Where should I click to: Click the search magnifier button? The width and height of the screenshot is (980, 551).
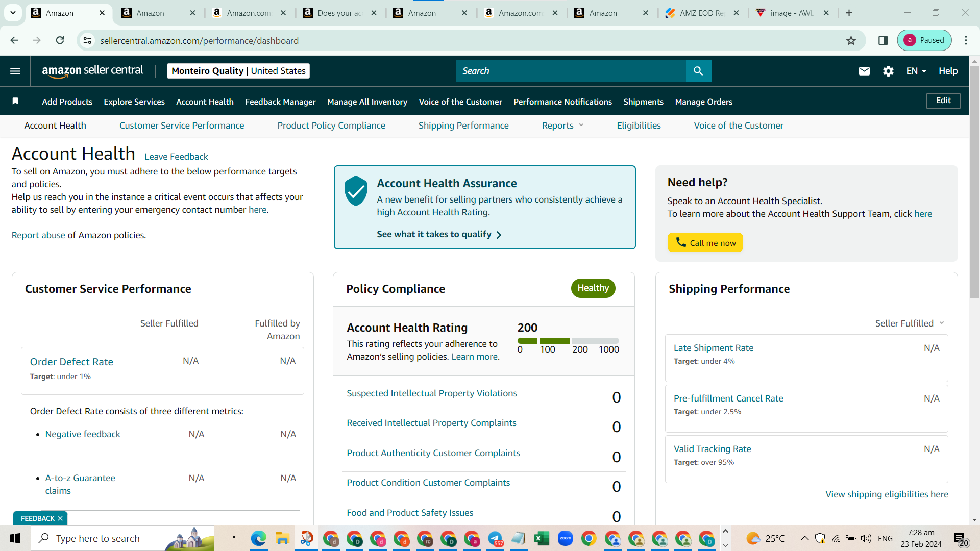[698, 71]
